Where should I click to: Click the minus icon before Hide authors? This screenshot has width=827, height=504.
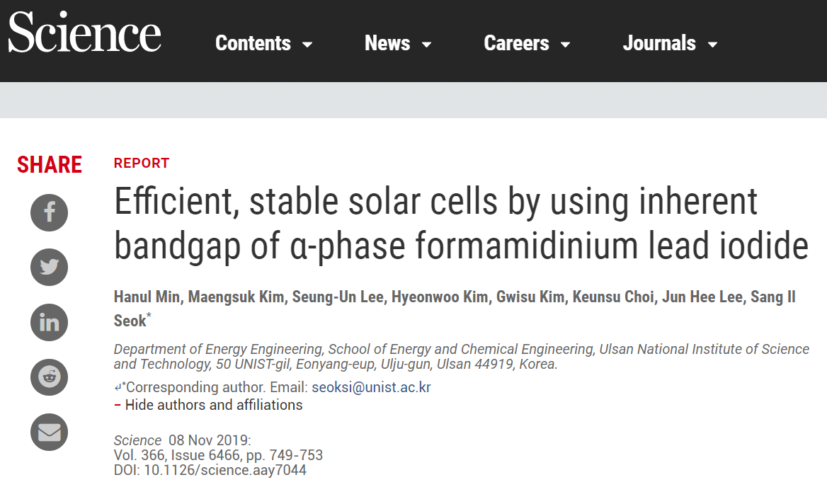click(x=118, y=406)
